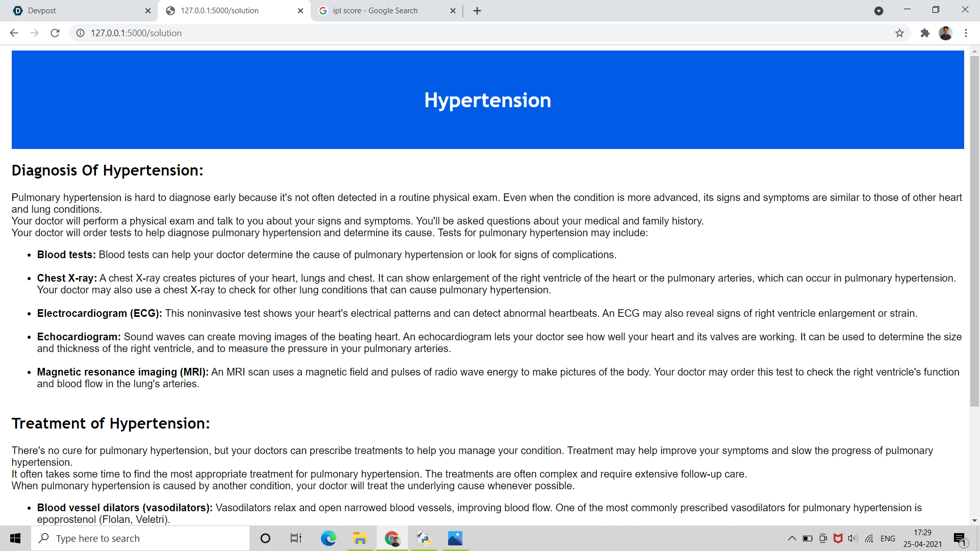The height and width of the screenshot is (551, 980).
Task: Reload the current page
Action: [55, 33]
